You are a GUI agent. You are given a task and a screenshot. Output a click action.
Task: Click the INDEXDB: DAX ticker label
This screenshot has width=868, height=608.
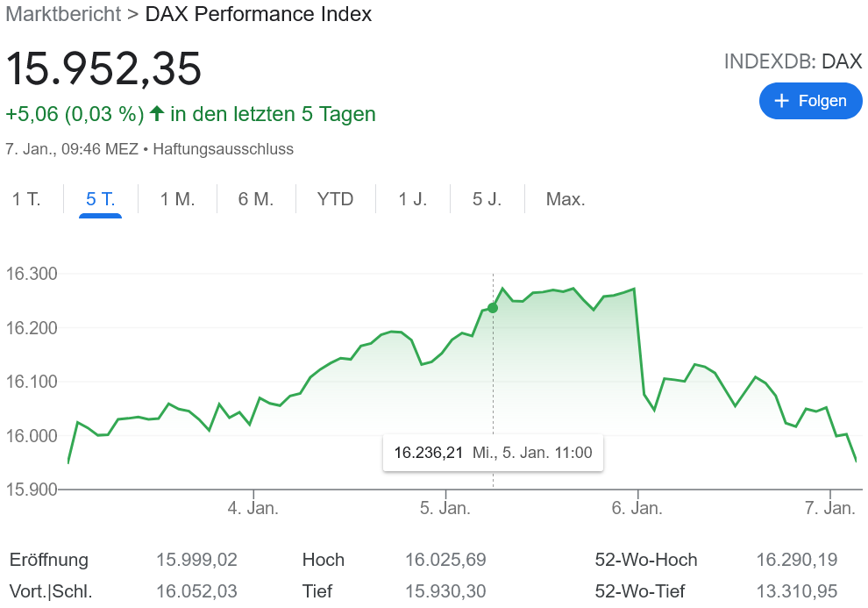pyautogui.click(x=793, y=61)
